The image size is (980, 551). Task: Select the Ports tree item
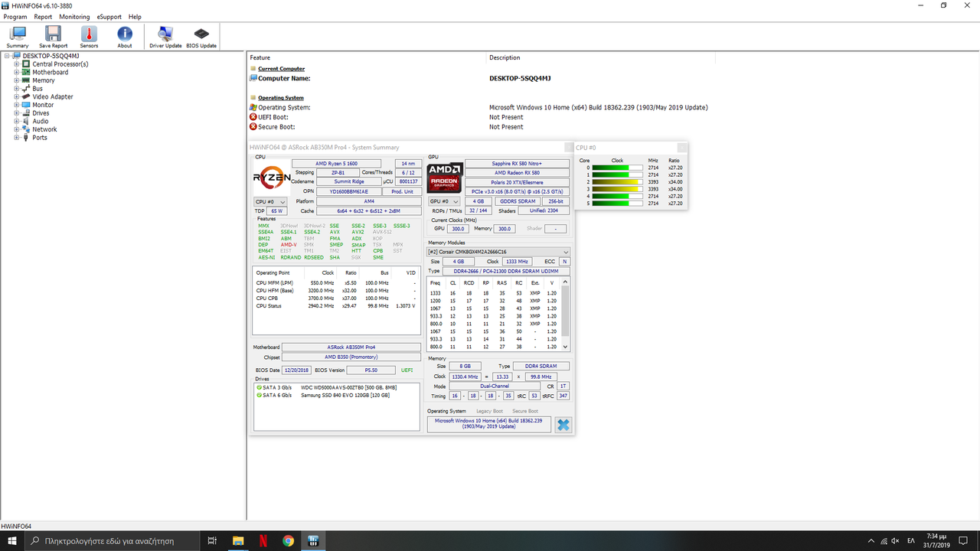(40, 138)
